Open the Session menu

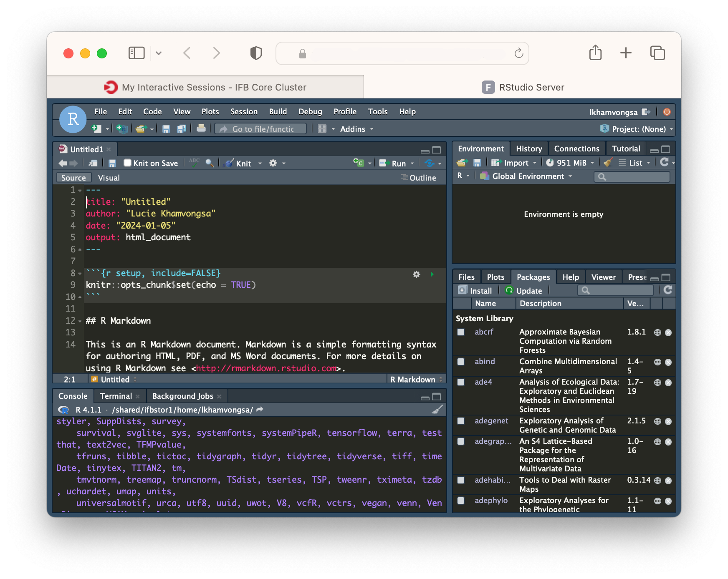click(244, 111)
